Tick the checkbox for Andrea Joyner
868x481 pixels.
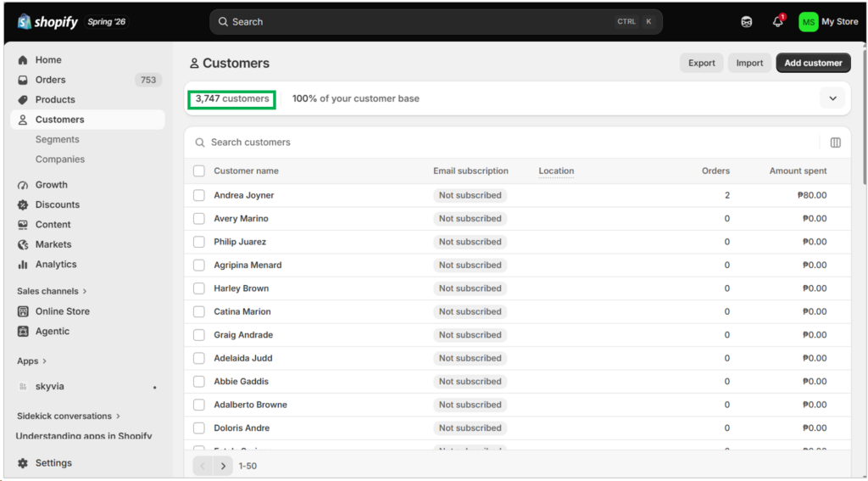[x=198, y=195]
